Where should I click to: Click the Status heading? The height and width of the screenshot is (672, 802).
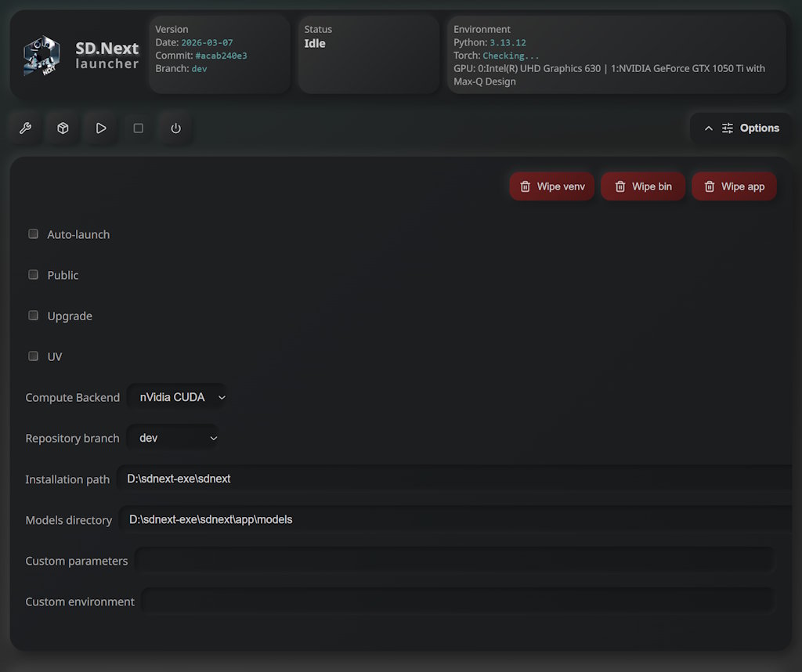[318, 29]
